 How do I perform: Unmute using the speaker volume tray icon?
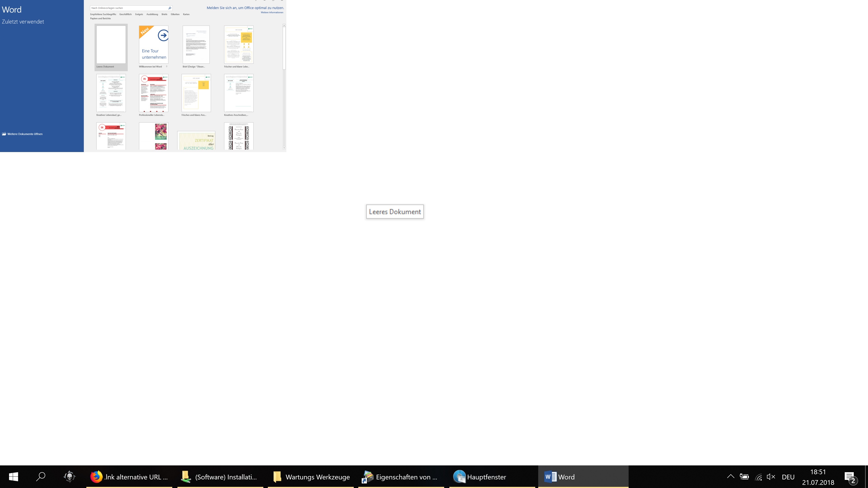[x=771, y=476]
